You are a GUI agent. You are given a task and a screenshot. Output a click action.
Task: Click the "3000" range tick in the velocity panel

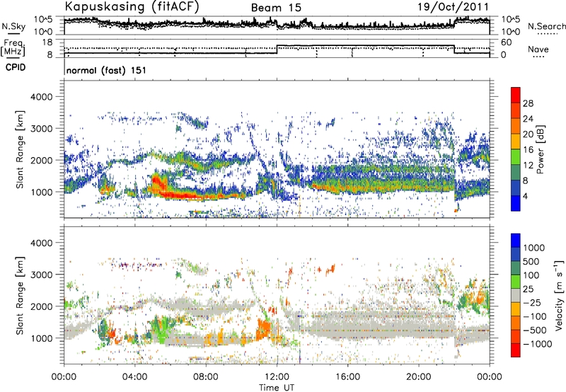pos(41,275)
